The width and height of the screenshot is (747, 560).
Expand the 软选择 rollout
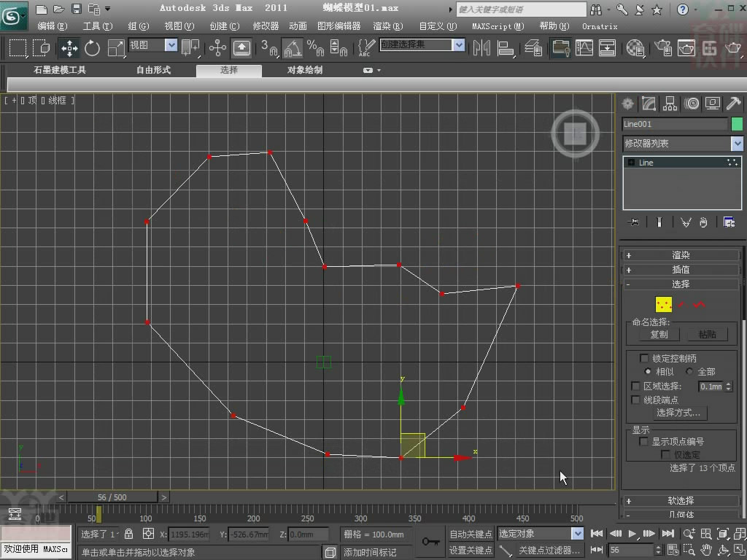click(681, 501)
